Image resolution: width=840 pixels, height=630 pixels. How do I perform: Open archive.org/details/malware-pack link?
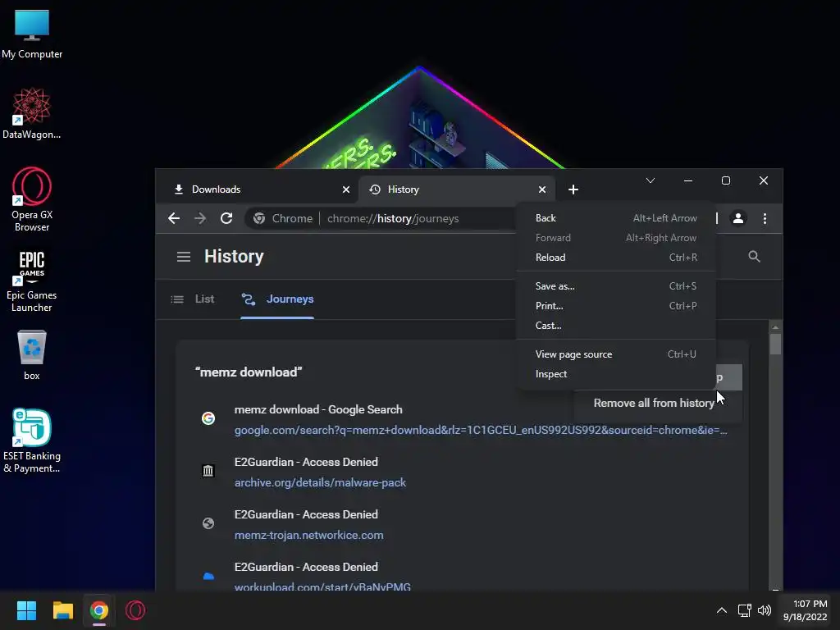(320, 482)
